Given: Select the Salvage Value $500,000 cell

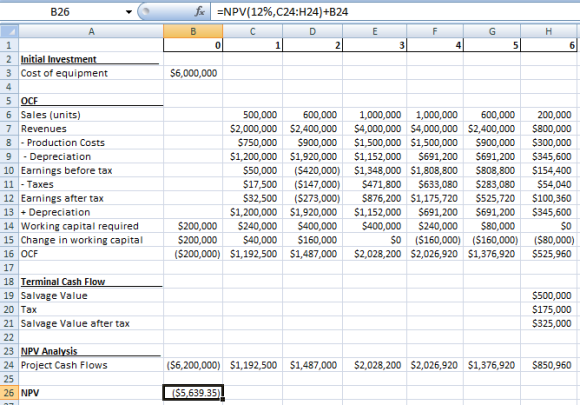Looking at the screenshot, I should click(549, 296).
